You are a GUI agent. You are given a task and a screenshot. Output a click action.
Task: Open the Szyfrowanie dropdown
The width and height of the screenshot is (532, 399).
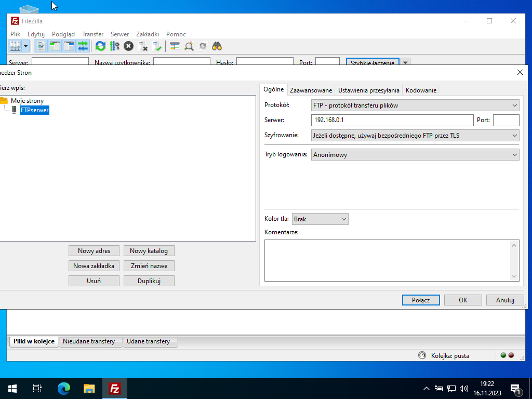click(x=415, y=136)
